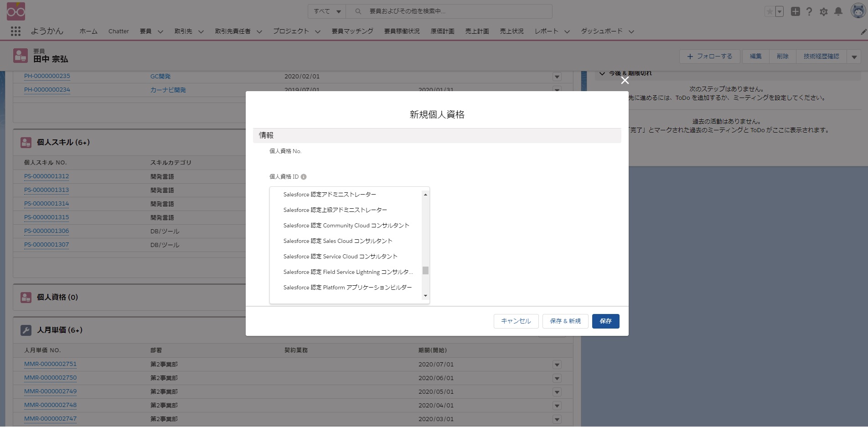
Task: Click the 田中 宗弘 record icon
Action: [21, 56]
